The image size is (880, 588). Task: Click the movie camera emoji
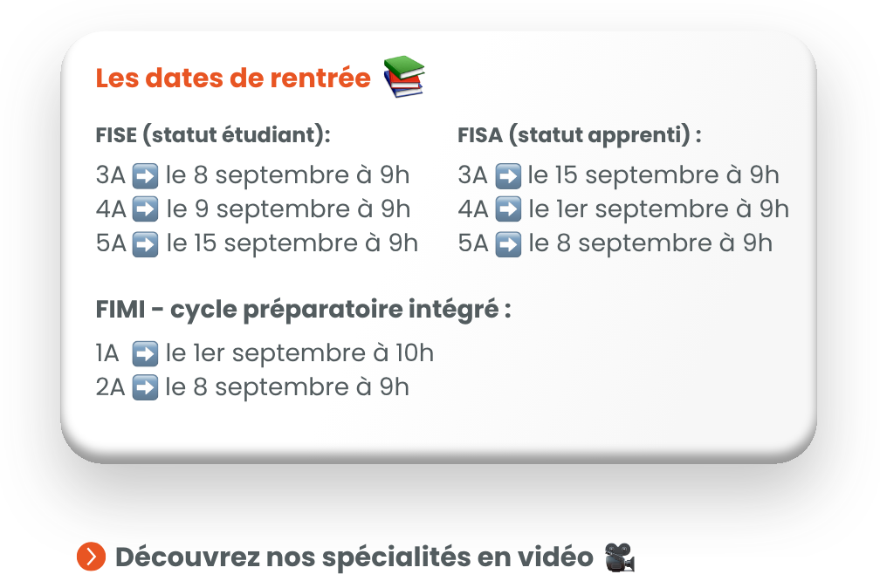[619, 557]
